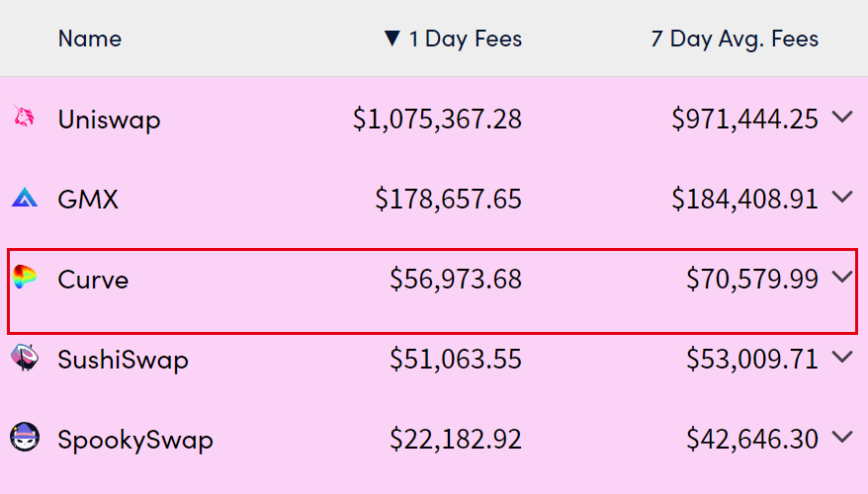Click the GMX blue triangle logo
The image size is (868, 494).
pos(25,198)
